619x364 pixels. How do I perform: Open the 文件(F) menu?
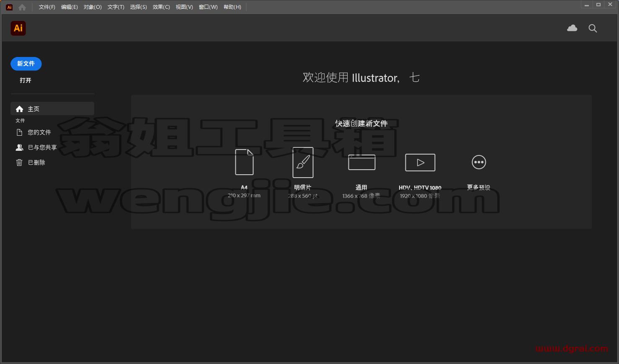[x=47, y=7]
